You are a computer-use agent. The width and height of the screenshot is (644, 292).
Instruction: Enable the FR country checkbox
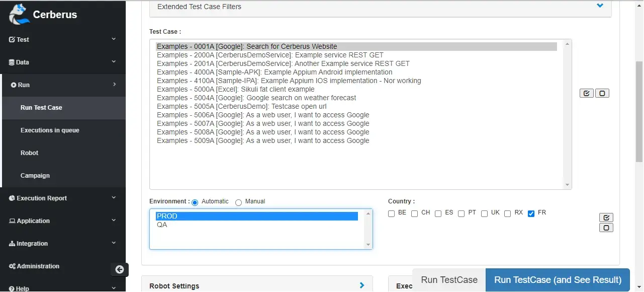point(531,213)
